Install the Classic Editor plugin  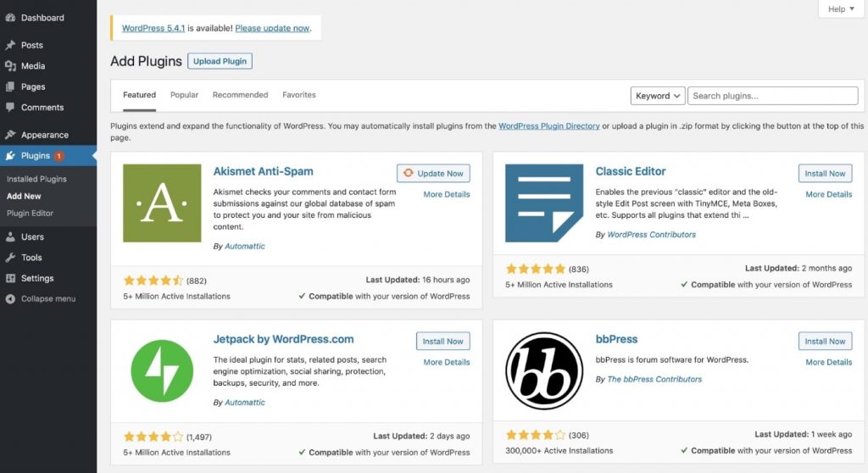825,174
